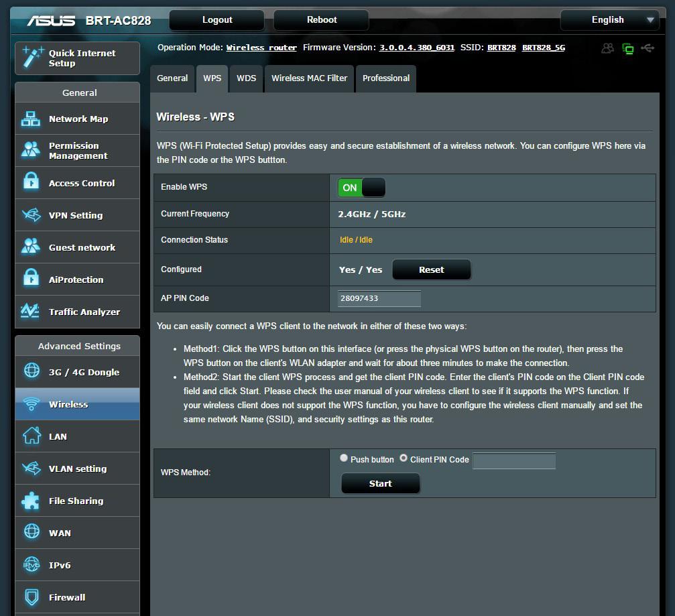This screenshot has width=675, height=616.
Task: Open the English language dropdown
Action: pyautogui.click(x=609, y=20)
